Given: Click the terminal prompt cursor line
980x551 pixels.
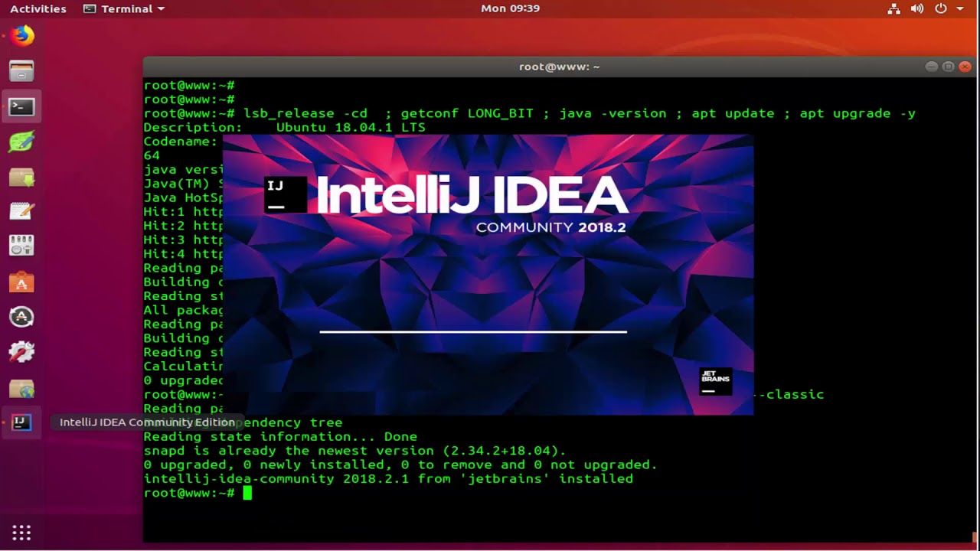Looking at the screenshot, I should coord(198,493).
